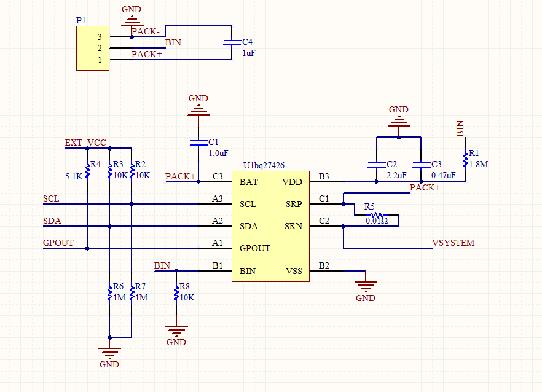Click the BIN pin name inside U1
542x392 pixels.
click(248, 271)
